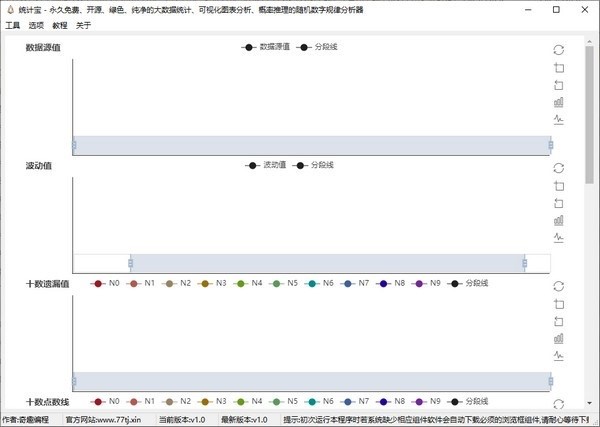Click restore icon in 十数遗漏值 chart

coord(558,286)
